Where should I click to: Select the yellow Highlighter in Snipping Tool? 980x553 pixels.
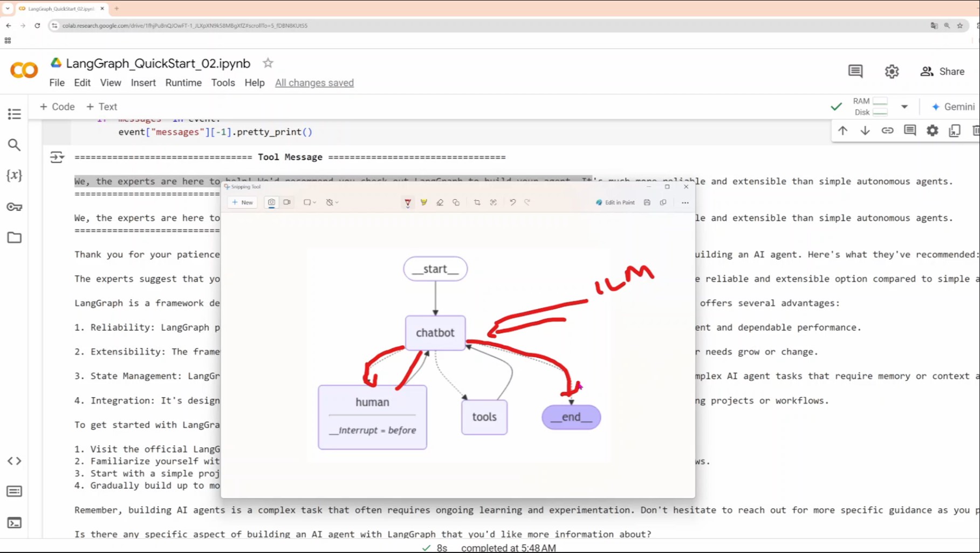coord(424,202)
